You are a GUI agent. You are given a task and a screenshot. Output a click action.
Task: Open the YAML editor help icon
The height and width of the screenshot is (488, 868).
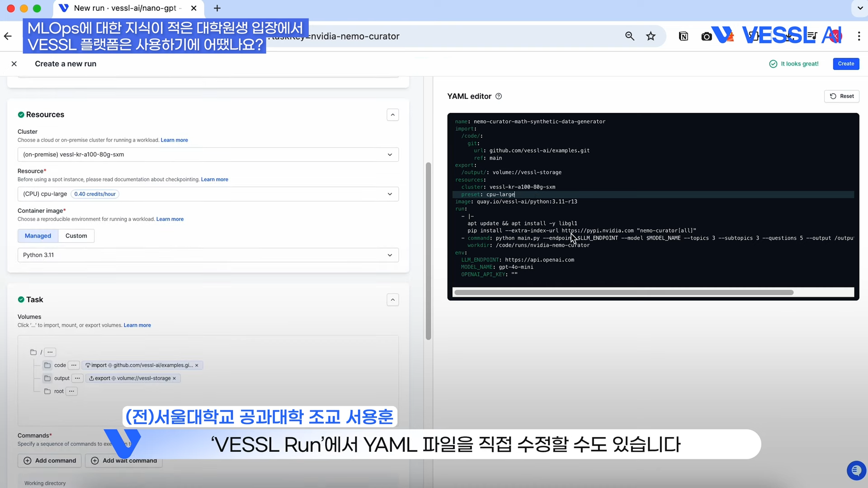click(499, 96)
